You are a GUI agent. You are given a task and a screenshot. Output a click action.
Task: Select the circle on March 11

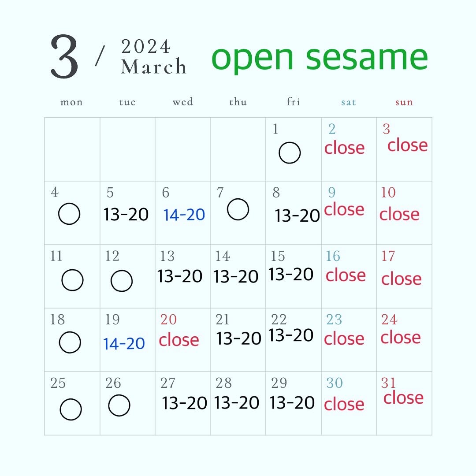pyautogui.click(x=72, y=280)
